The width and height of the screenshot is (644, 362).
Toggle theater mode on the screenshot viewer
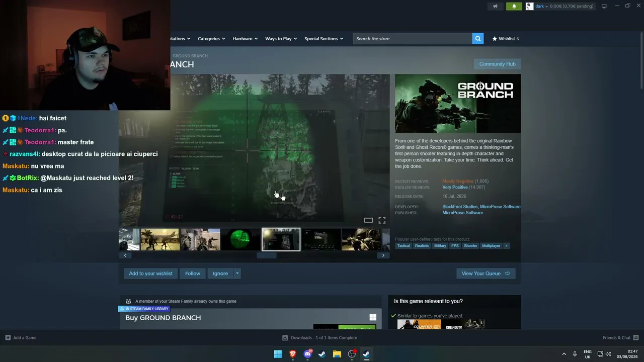point(368,220)
